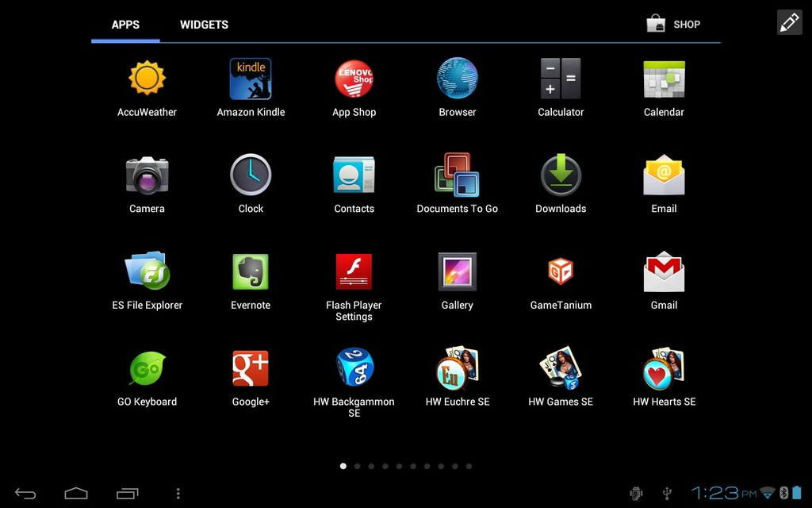Tap the USB connection status icon
Screen dimensions: 812x508
pos(667,493)
